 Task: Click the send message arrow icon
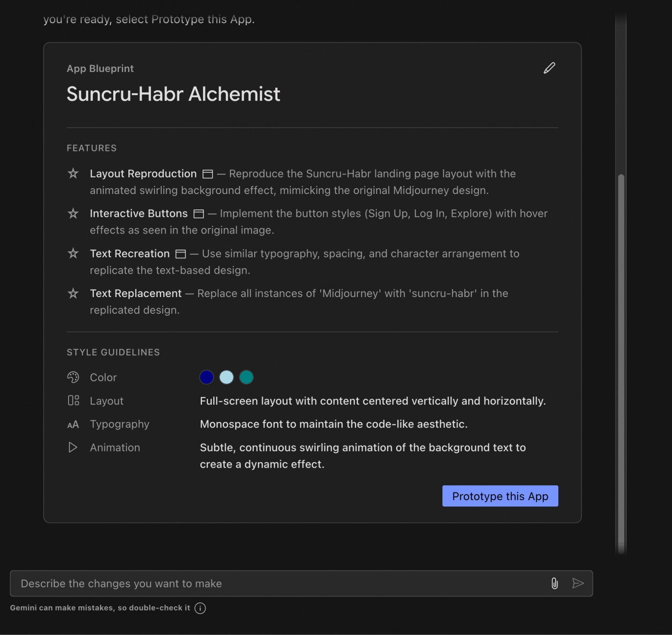click(578, 583)
